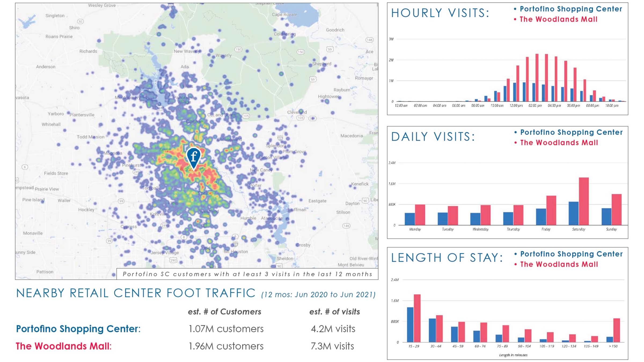Click the Route 150 shield near Waverly
Viewport: 644px width, 362px height.
point(238,49)
